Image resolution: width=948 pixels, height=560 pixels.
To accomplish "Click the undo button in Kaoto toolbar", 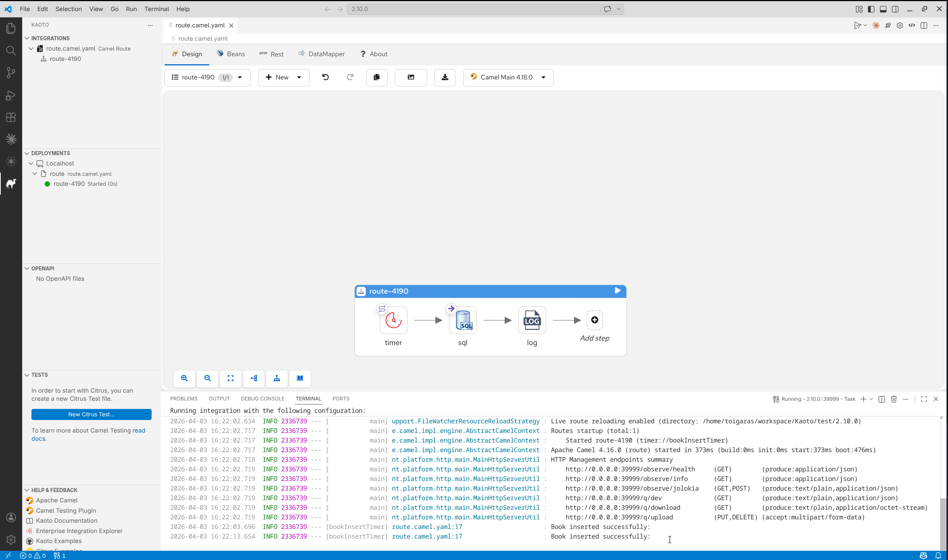I will click(325, 77).
